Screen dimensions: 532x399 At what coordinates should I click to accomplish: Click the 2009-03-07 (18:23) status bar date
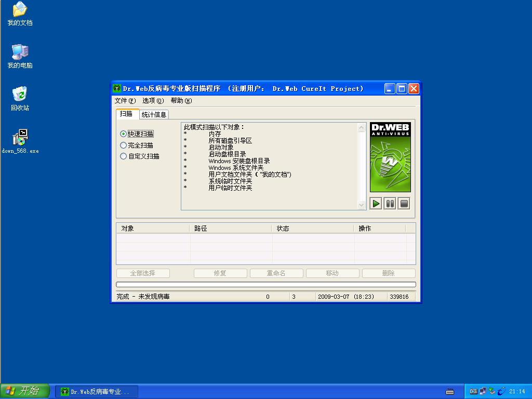[345, 297]
